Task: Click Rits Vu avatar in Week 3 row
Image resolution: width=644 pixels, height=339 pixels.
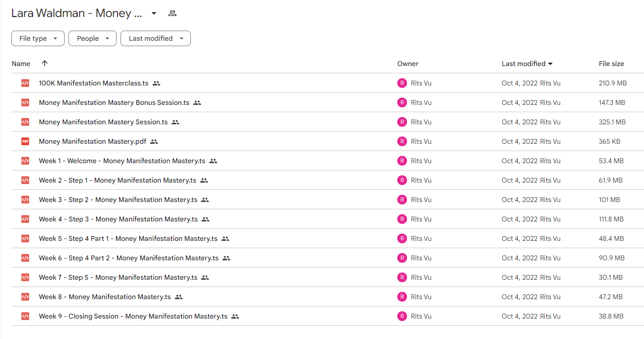Action: coord(402,200)
